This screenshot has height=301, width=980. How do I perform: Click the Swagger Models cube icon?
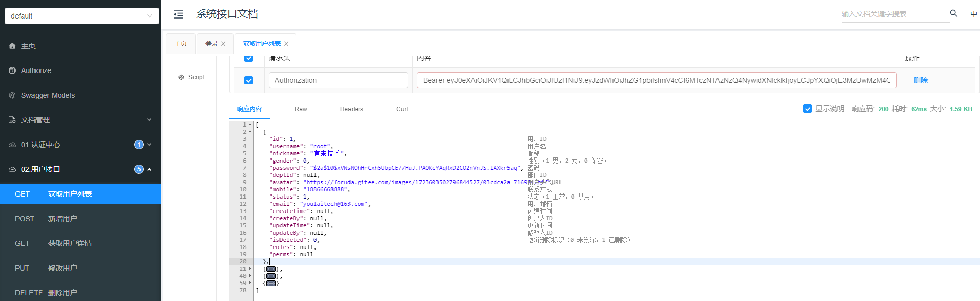12,95
